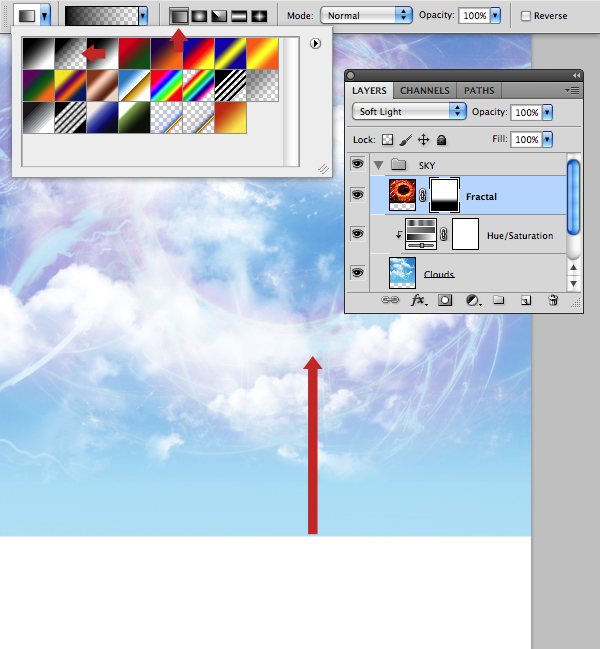Open the options bar Opacity slider arrow
Screen dimensions: 600x649
point(495,16)
